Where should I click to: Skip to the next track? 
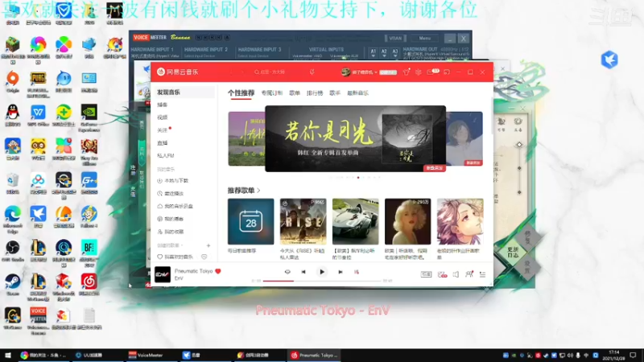click(x=340, y=272)
